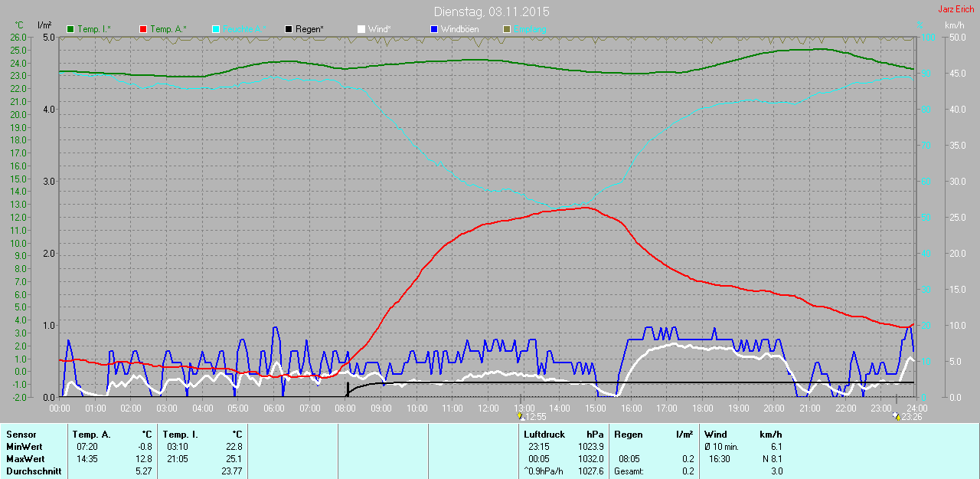Select the MaxWert row label
The height and width of the screenshot is (479, 980).
tap(25, 459)
